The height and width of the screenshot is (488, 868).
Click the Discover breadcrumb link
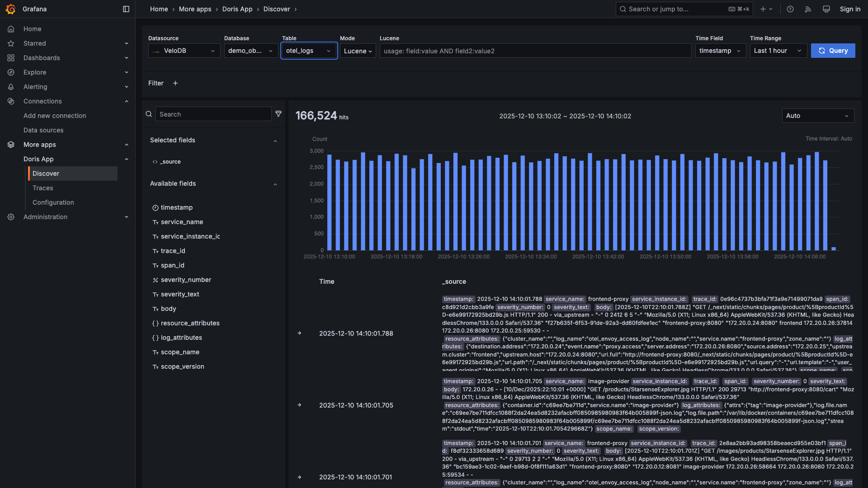[x=276, y=9]
